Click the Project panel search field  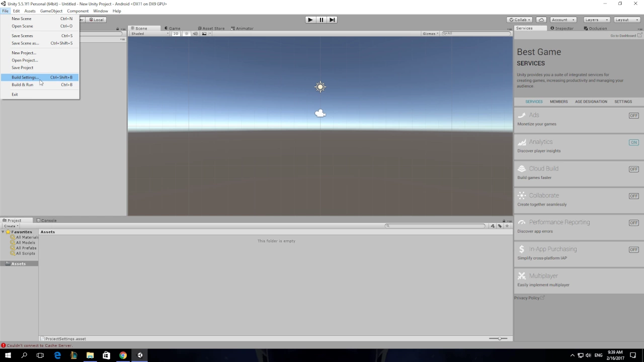pyautogui.click(x=435, y=226)
